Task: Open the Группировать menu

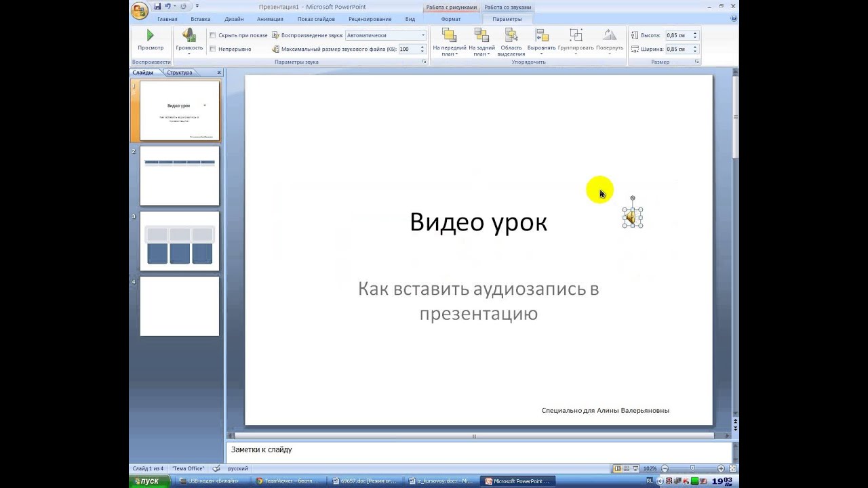Action: click(576, 42)
